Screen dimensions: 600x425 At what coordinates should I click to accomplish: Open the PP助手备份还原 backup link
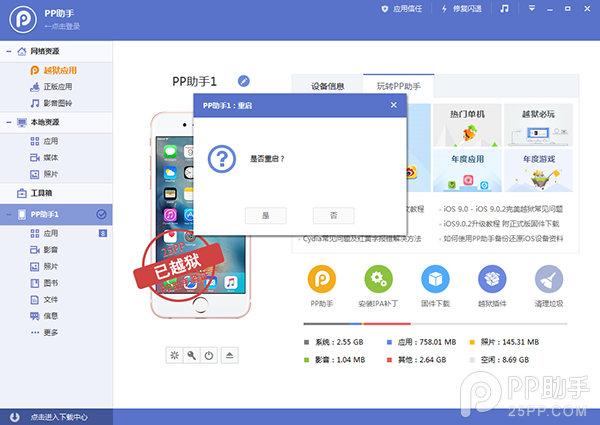point(503,239)
